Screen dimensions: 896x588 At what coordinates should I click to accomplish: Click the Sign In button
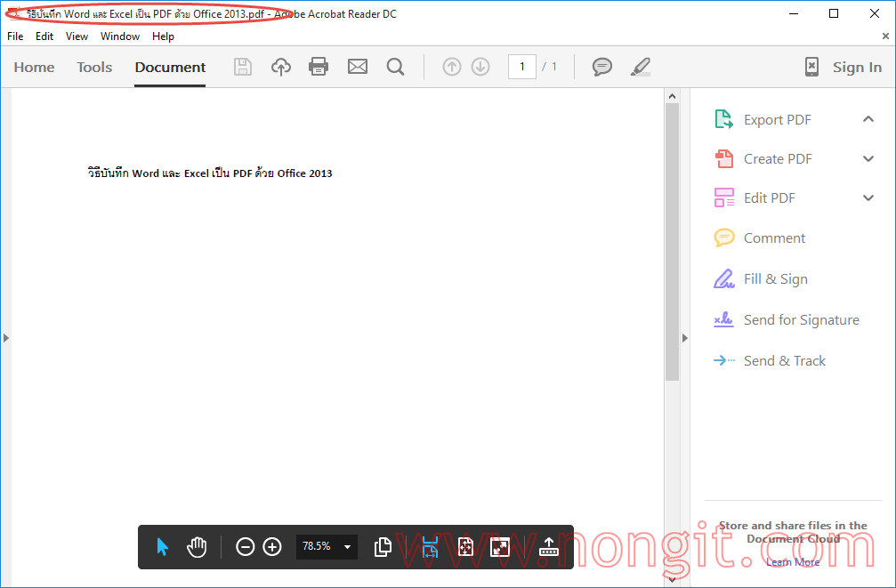tap(857, 67)
